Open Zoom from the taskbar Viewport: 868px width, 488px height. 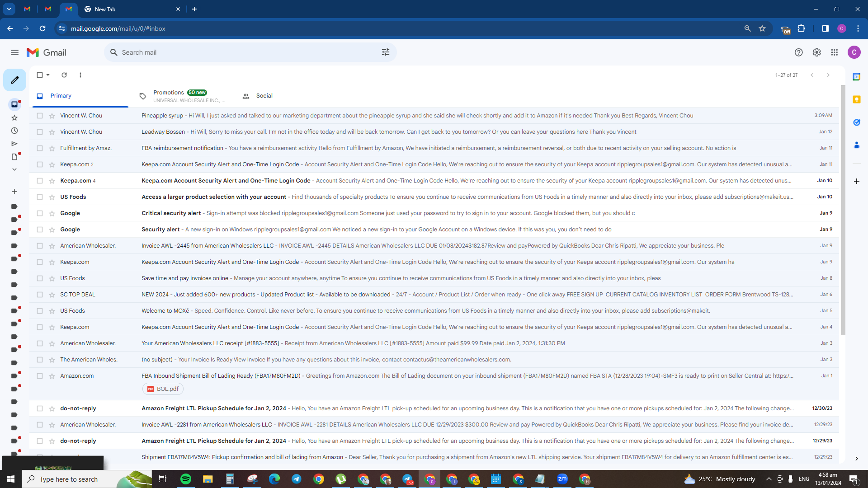pos(562,479)
